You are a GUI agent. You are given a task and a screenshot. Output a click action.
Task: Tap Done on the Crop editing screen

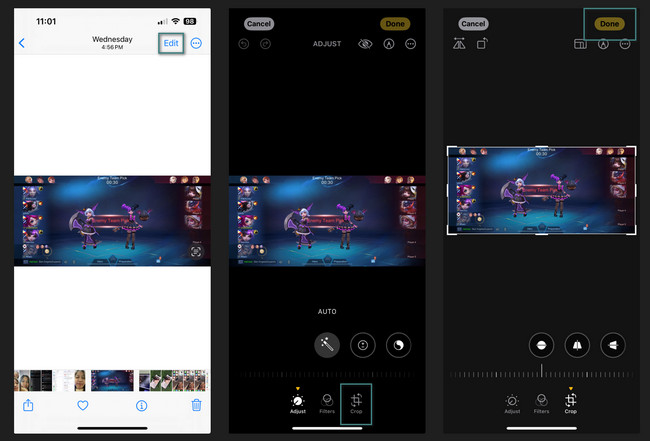pyautogui.click(x=609, y=24)
